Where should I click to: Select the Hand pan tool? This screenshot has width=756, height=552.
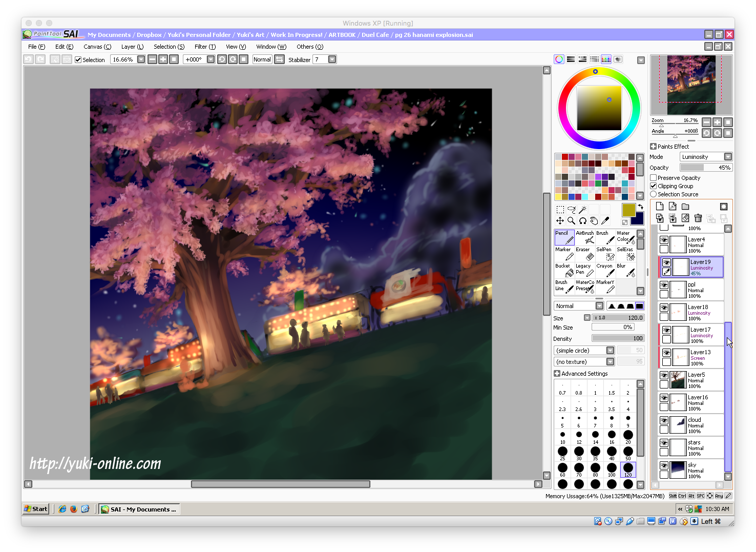coord(594,221)
